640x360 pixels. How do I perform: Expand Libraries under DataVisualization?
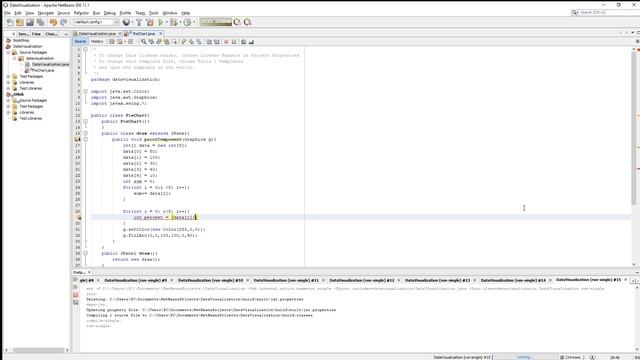click(9, 82)
